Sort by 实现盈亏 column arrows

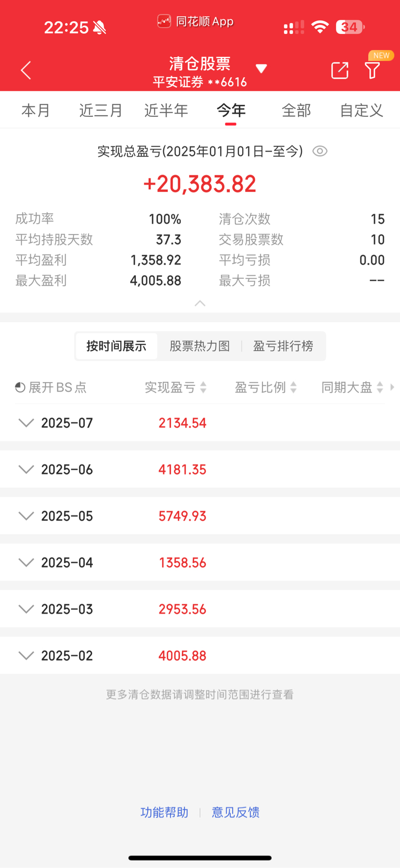(x=204, y=387)
